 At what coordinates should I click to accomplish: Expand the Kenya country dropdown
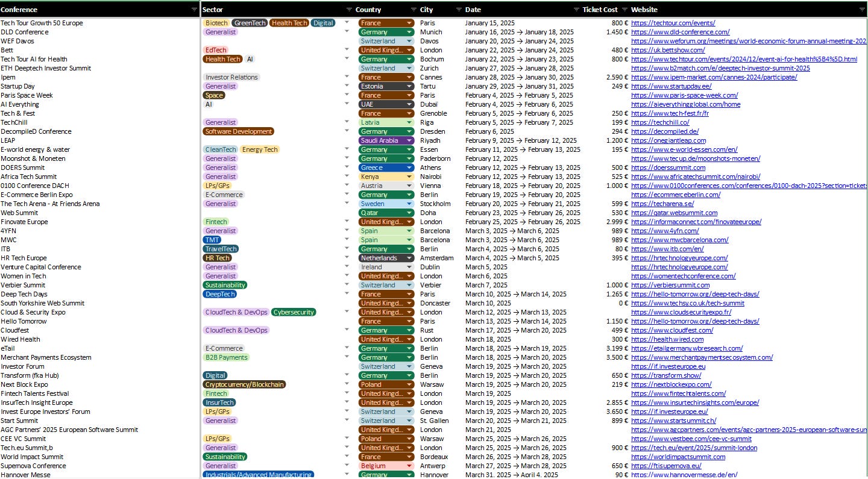click(409, 177)
